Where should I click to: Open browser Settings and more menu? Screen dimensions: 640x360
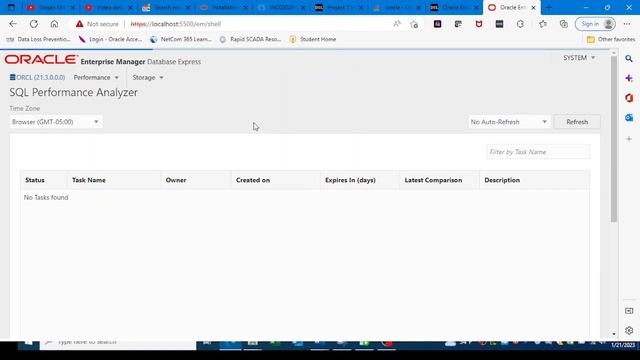coord(627,24)
